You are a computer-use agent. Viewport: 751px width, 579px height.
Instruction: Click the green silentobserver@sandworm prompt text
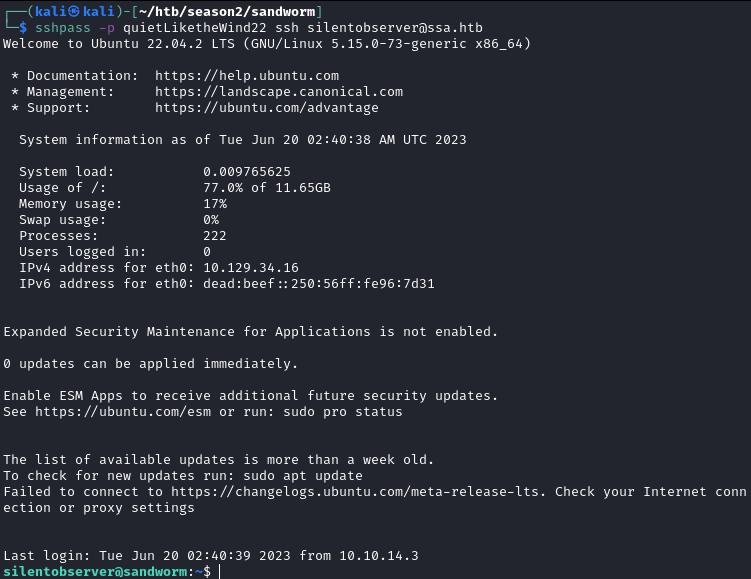tap(95, 572)
